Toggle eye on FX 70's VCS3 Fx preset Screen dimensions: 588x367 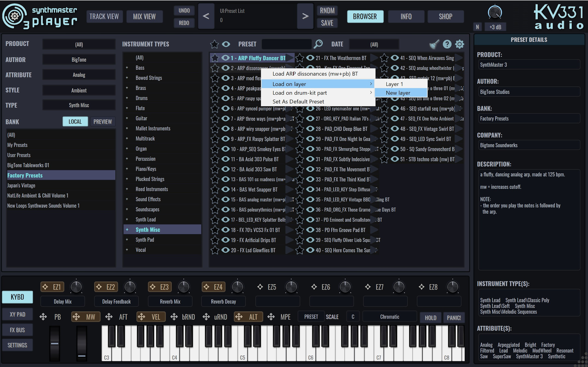(225, 230)
